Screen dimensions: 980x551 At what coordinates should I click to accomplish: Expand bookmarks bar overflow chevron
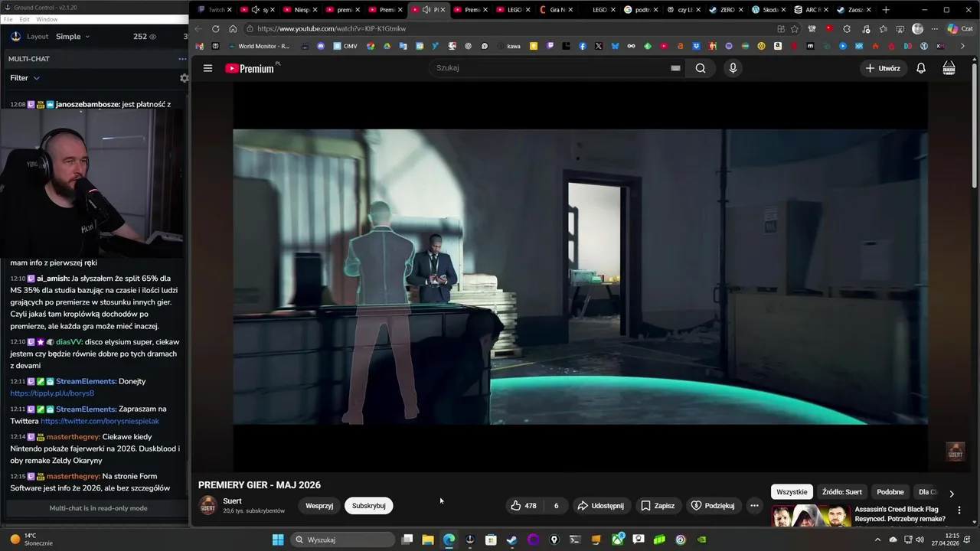[962, 46]
